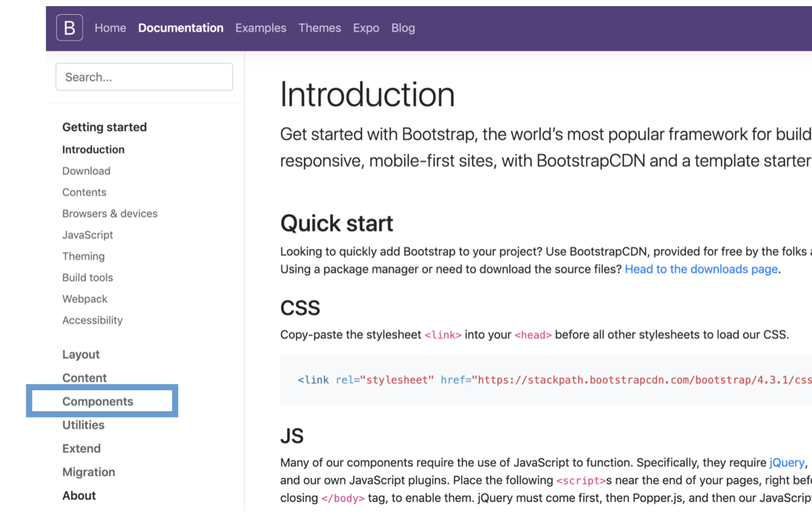Open Themes in the navbar
The height and width of the screenshot is (520, 812).
[x=319, y=28]
